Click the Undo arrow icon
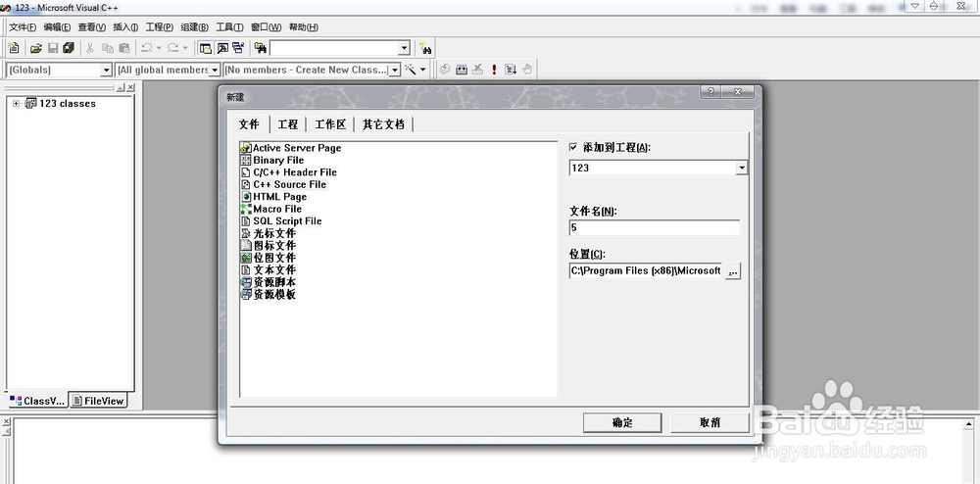The height and width of the screenshot is (484, 980). (x=147, y=48)
